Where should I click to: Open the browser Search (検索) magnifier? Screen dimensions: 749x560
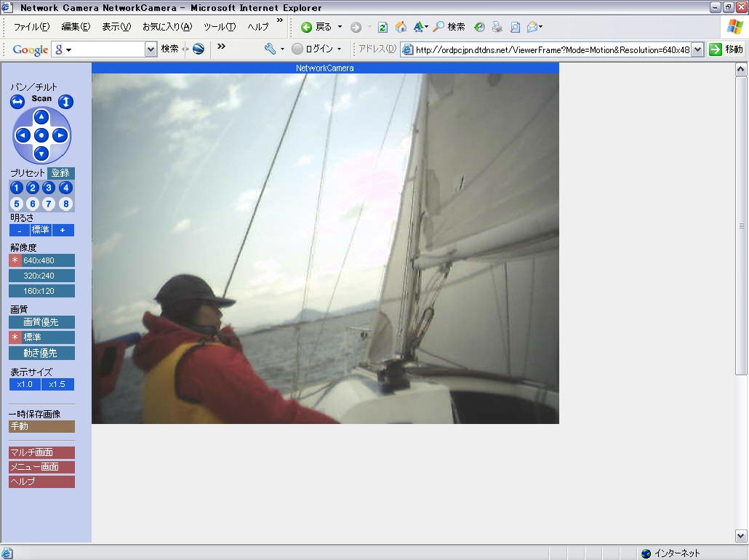449,27
